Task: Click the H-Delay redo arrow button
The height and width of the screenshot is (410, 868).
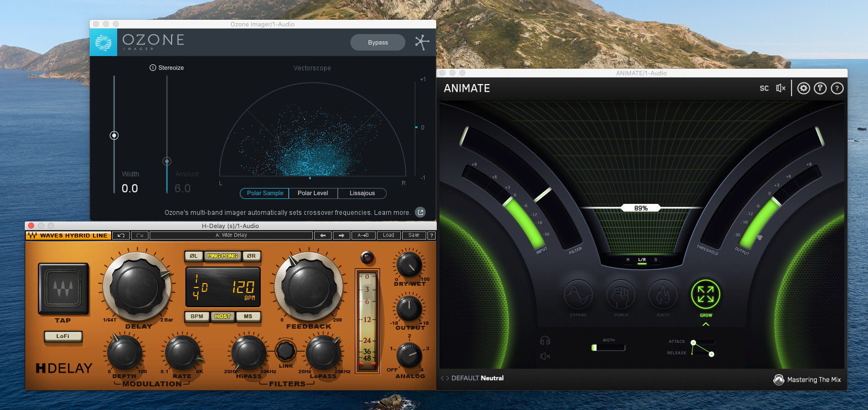Action: (x=140, y=235)
